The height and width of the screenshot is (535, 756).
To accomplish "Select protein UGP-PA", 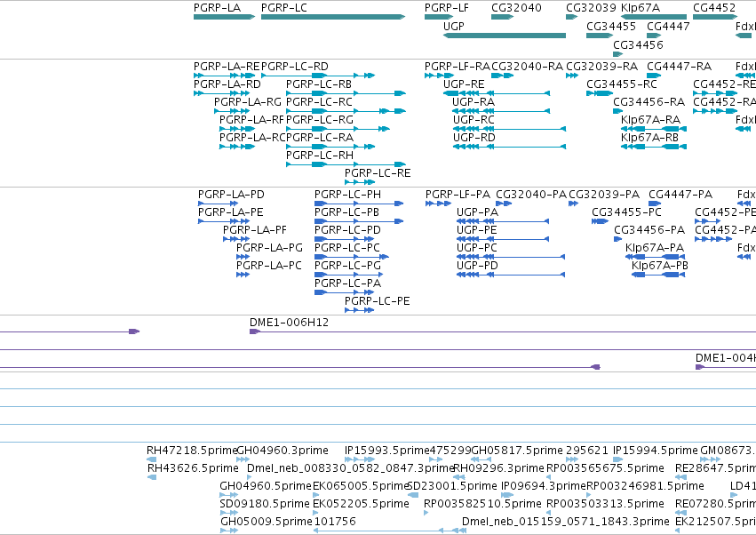I will 477,212.
